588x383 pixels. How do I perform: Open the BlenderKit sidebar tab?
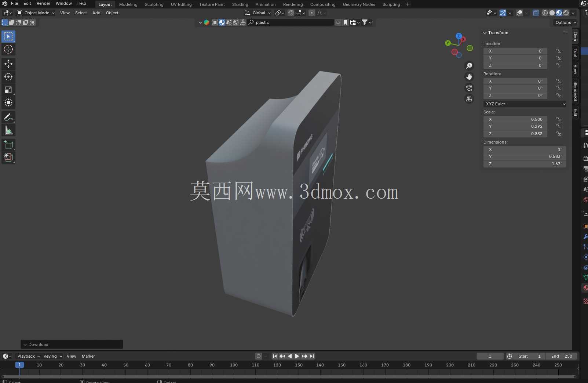point(575,91)
